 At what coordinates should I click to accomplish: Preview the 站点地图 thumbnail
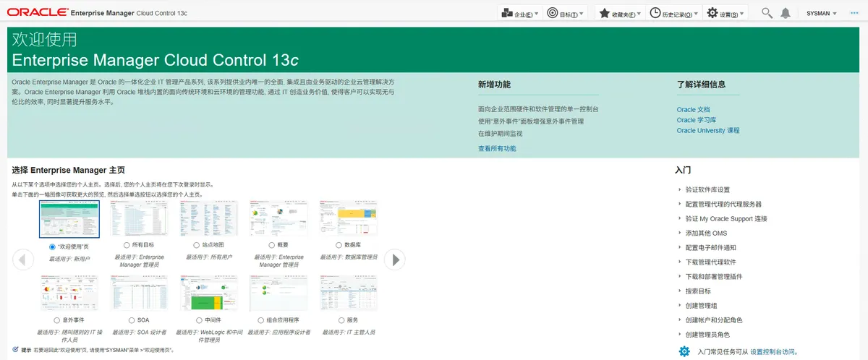pos(209,219)
